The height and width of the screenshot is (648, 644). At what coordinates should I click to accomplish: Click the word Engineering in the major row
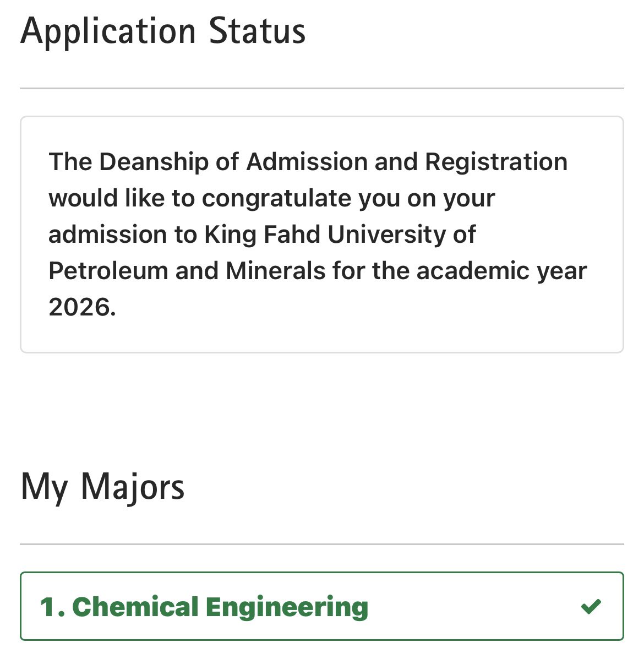point(287,608)
